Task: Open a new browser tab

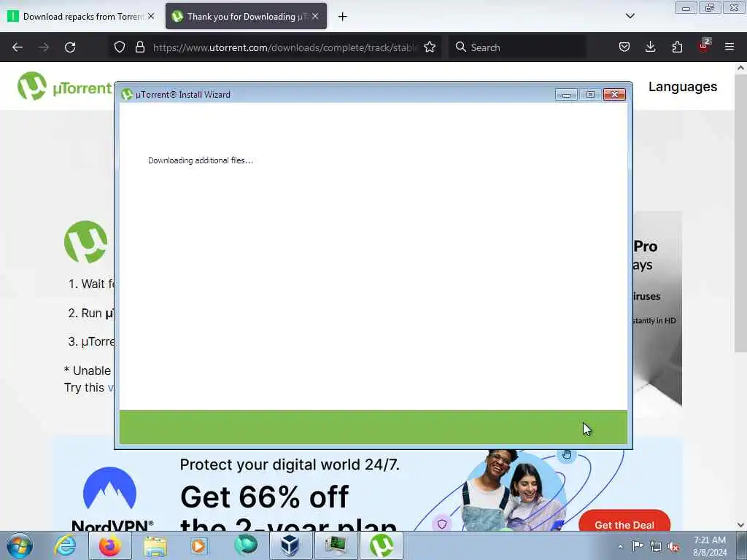Action: 343,17
